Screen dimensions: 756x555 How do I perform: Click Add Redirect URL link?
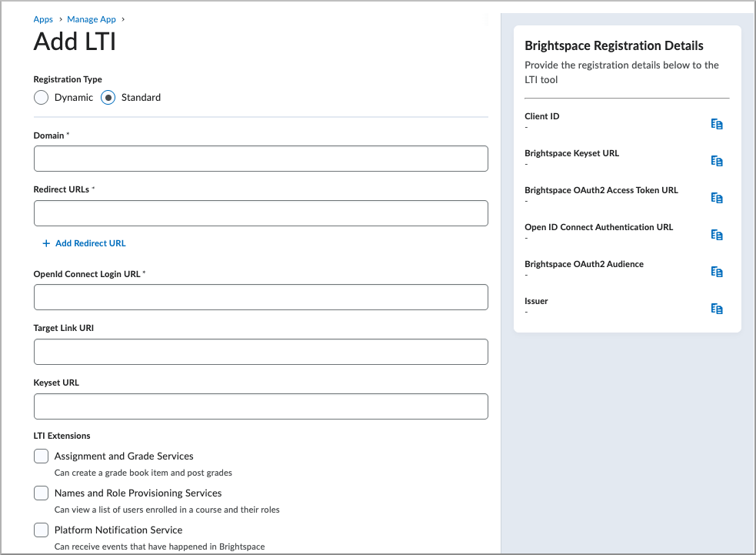pyautogui.click(x=85, y=243)
